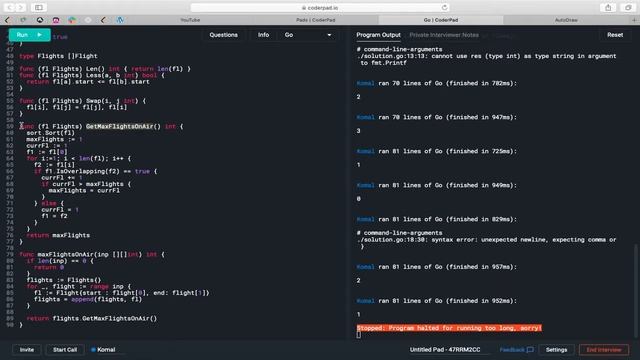
Task: Click the 'finished in 782ms' output line
Action: click(x=437, y=83)
